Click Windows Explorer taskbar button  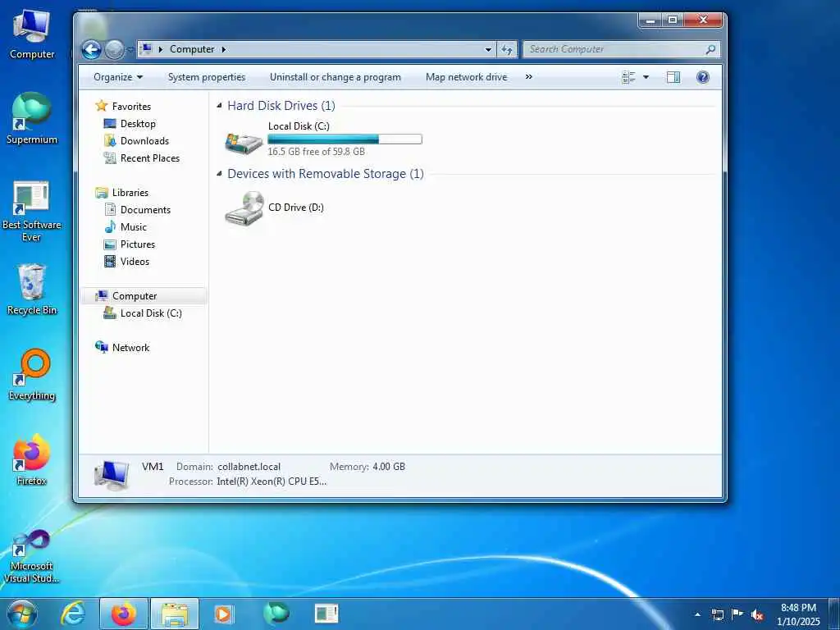pyautogui.click(x=175, y=614)
